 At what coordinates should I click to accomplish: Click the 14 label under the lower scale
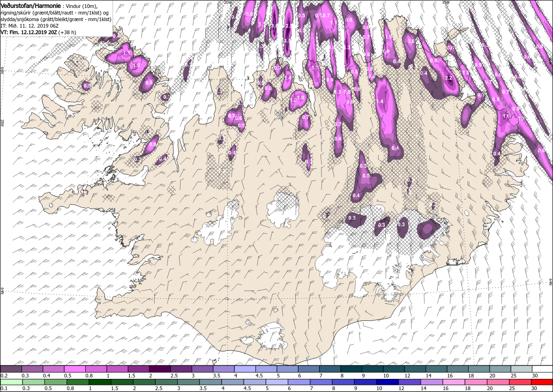point(423,389)
